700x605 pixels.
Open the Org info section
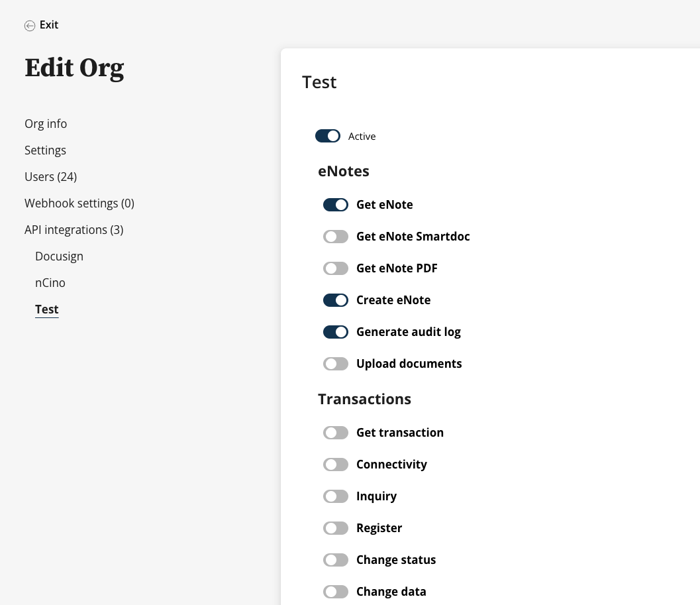(x=46, y=124)
